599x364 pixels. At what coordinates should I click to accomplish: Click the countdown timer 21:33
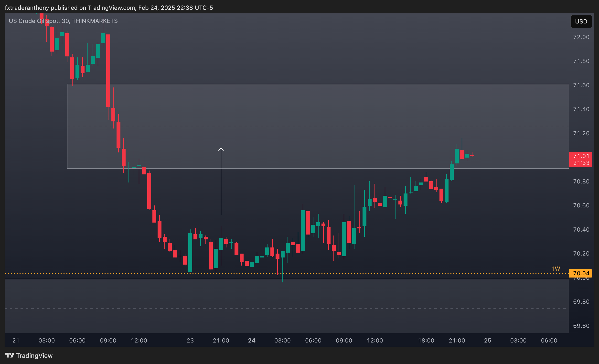click(x=581, y=163)
